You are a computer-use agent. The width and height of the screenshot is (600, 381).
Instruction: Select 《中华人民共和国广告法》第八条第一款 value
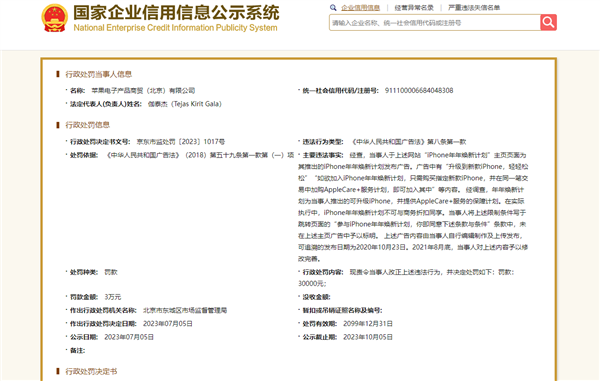point(409,142)
